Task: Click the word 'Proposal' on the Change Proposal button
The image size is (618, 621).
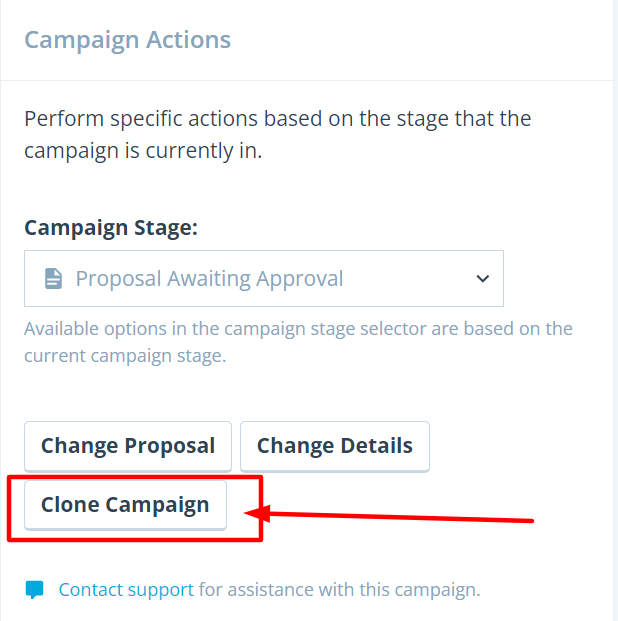Action: tap(170, 446)
